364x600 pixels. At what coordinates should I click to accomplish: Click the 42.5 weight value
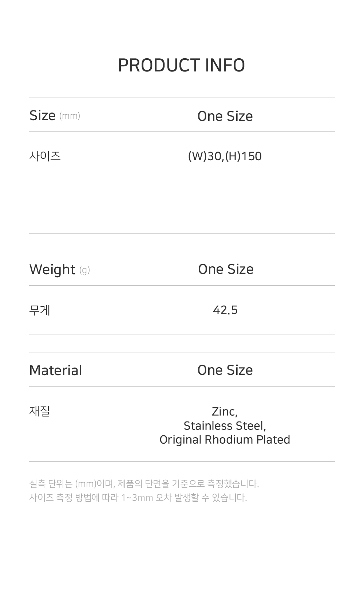click(x=225, y=310)
